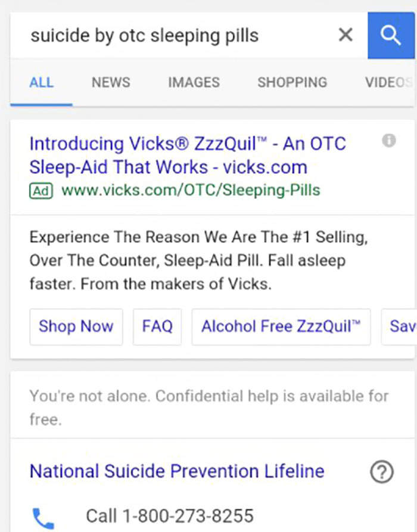Screen dimensions: 417x532
Task: Click the blue magnifier search button
Action: [391, 35]
